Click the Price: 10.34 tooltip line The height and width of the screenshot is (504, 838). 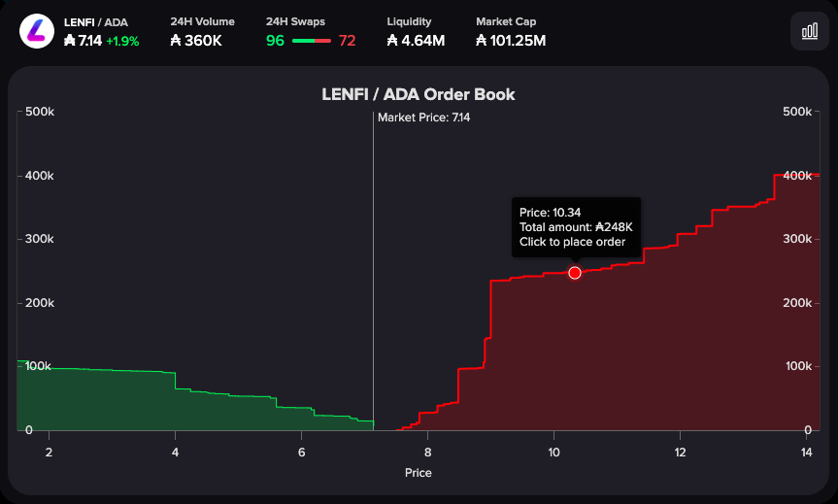coord(550,213)
